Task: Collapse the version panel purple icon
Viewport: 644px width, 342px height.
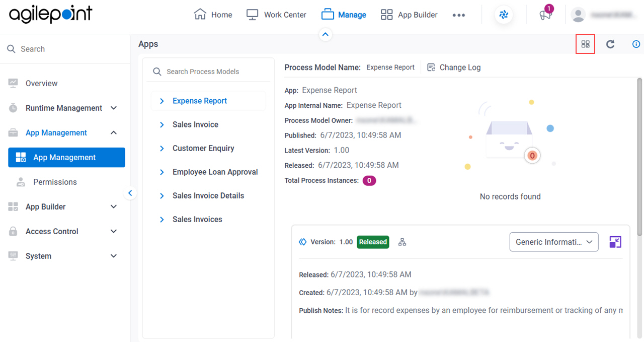Action: click(615, 242)
